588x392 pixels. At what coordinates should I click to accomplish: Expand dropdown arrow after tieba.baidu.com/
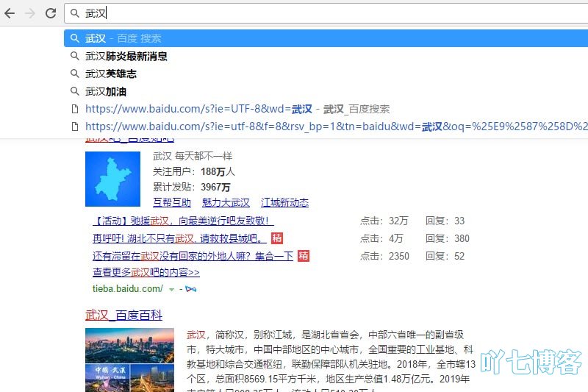point(172,290)
